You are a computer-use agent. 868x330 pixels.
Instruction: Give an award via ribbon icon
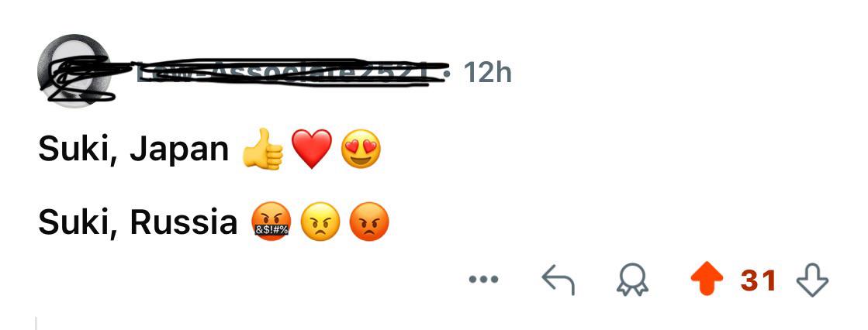click(632, 280)
